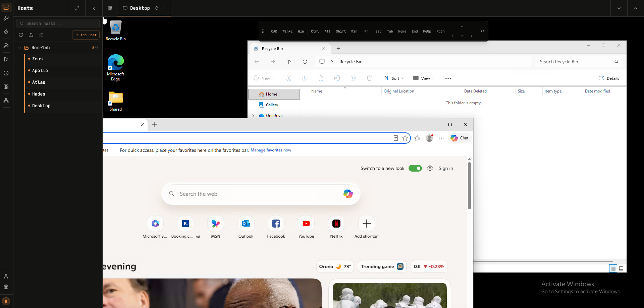Refresh the hosts list
Image resolution: width=644 pixels, height=308 pixels.
click(21, 35)
